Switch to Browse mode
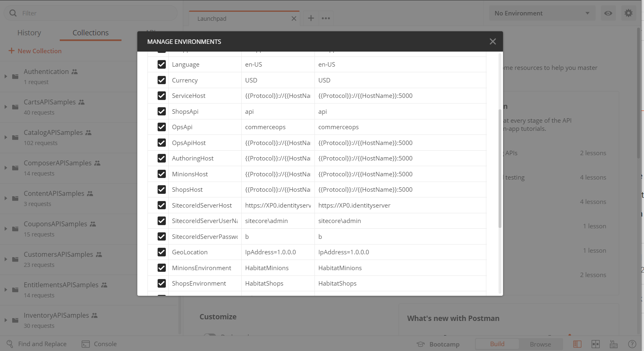This screenshot has width=644, height=351. (x=540, y=344)
